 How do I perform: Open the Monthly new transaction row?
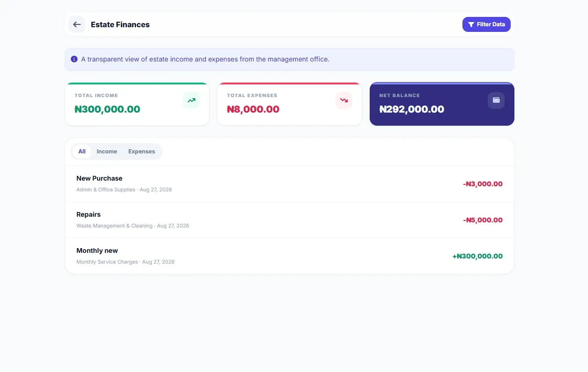(290, 256)
